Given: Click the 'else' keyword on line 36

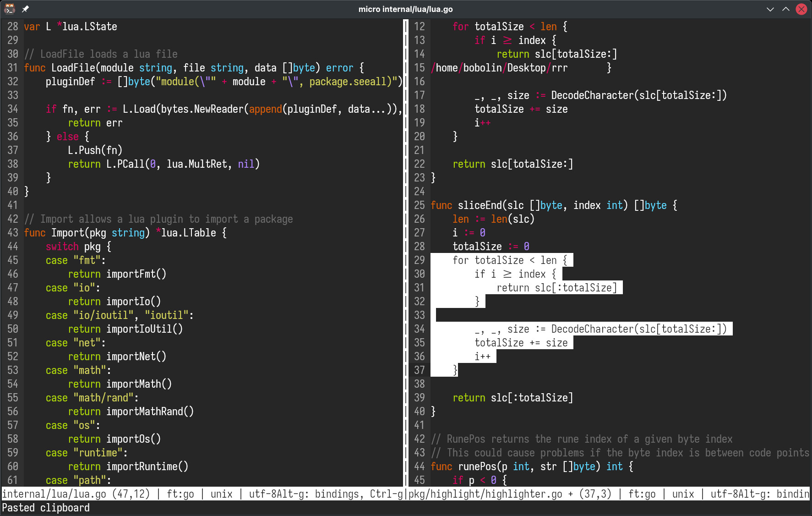Looking at the screenshot, I should [x=68, y=137].
